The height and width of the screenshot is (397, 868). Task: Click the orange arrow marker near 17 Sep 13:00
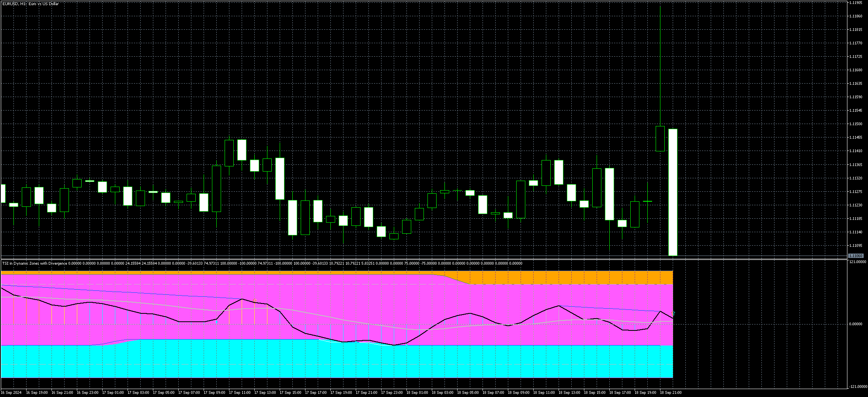coord(255,301)
